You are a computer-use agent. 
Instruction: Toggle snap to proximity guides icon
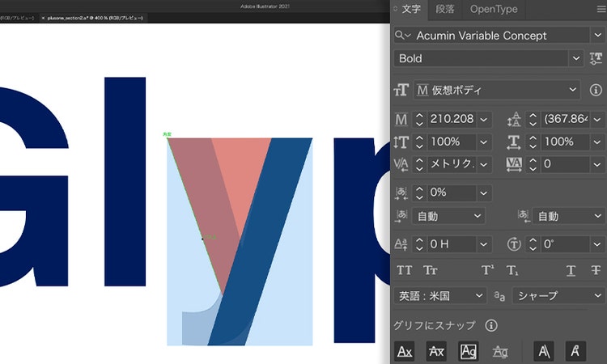click(x=500, y=351)
